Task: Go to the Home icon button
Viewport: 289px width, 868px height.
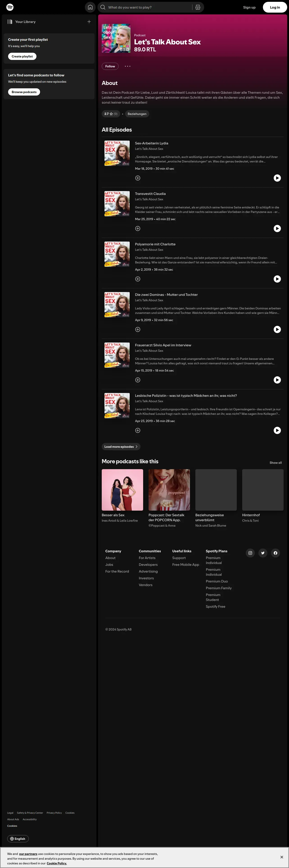Action: (90, 7)
